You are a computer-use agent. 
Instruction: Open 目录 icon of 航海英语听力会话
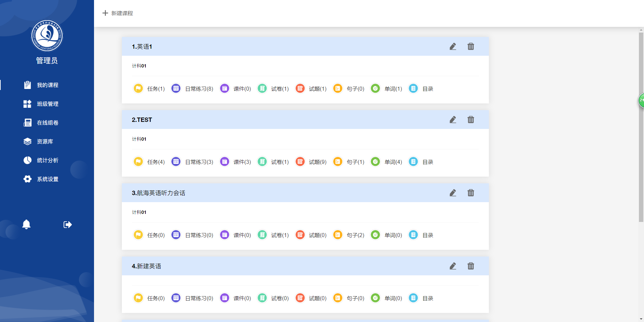click(x=413, y=235)
